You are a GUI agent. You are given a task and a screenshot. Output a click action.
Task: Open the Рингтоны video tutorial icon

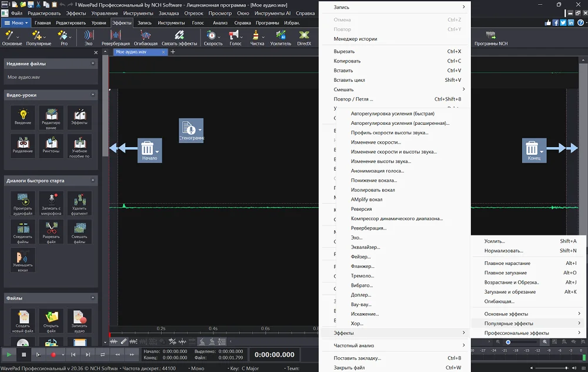(x=51, y=144)
